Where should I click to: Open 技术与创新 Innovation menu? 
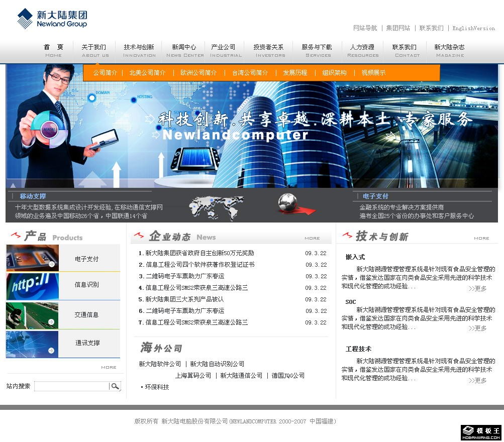click(x=139, y=51)
